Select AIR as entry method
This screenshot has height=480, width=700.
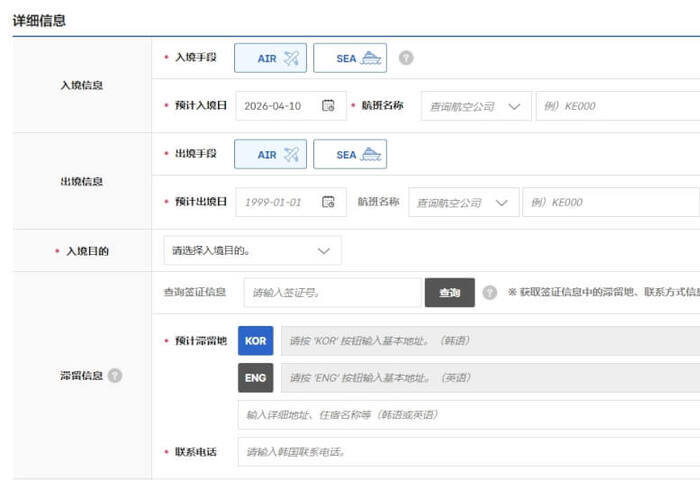270,58
